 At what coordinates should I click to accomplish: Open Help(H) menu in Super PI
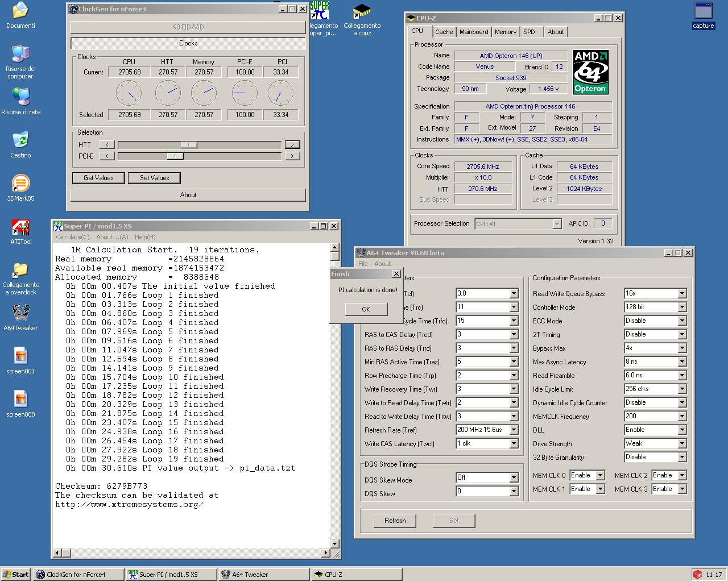[x=145, y=237]
